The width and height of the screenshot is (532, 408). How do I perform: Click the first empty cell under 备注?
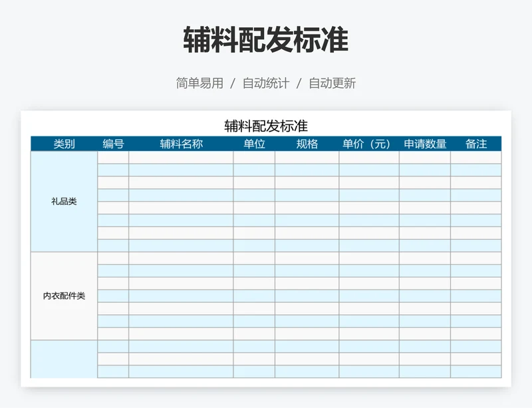476,158
